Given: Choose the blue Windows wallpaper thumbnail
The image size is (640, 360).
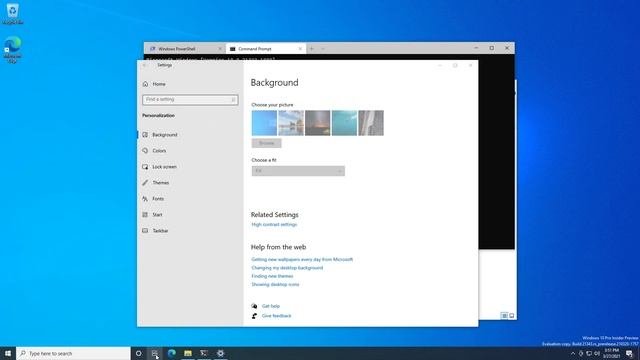Looking at the screenshot, I should tap(264, 123).
